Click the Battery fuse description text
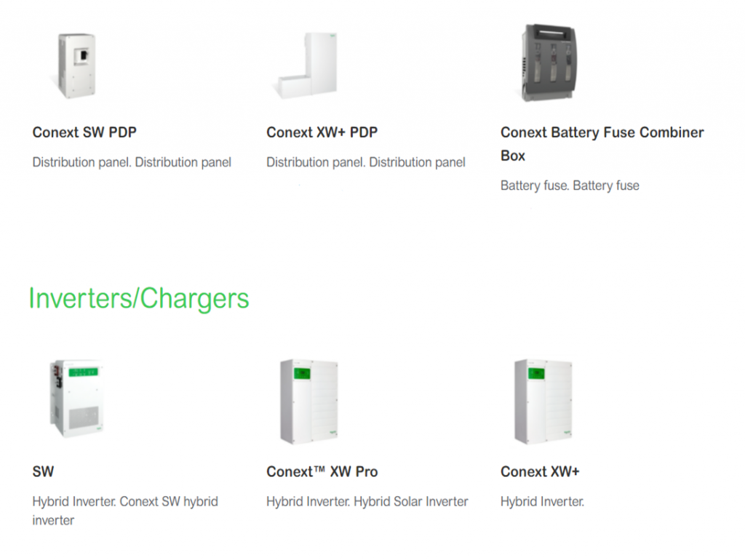Image resolution: width=745 pixels, height=560 pixels. [570, 185]
